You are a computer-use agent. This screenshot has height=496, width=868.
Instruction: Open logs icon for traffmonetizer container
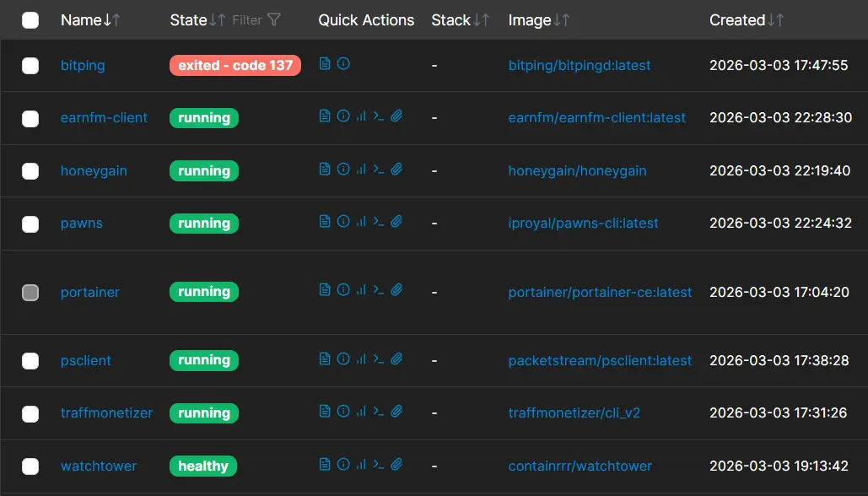325,411
